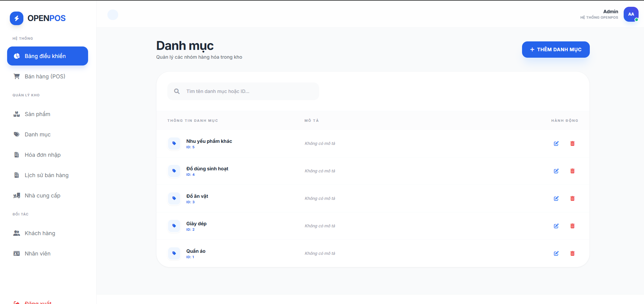Image resolution: width=644 pixels, height=304 pixels.
Task: Open the Admin AA avatar
Action: pos(631,14)
